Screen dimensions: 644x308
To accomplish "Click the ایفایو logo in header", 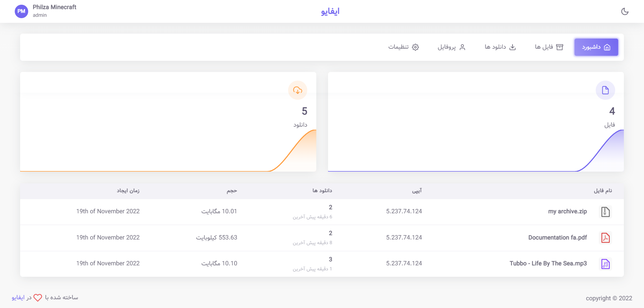I will point(330,11).
